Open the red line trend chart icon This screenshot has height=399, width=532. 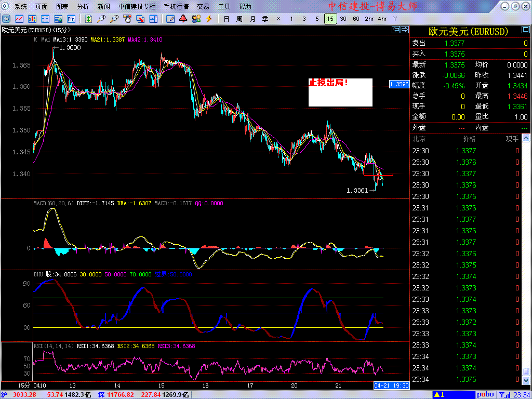click(x=19, y=19)
